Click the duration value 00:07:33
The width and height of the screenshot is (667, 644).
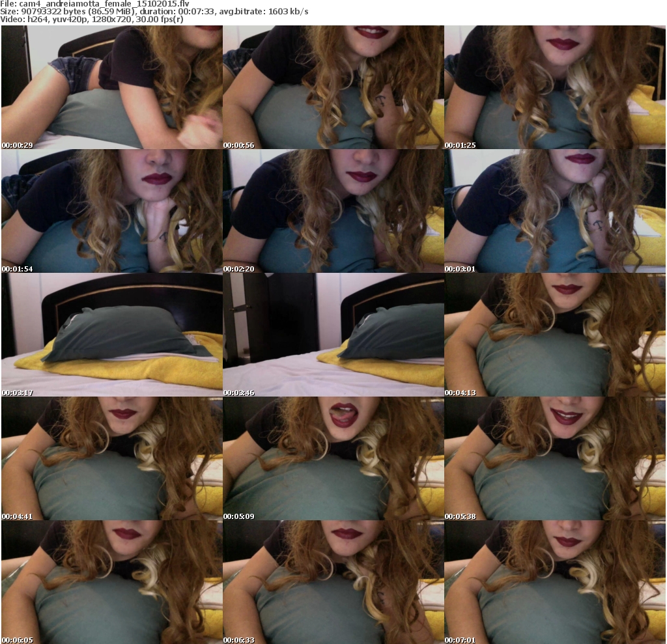[x=197, y=12]
